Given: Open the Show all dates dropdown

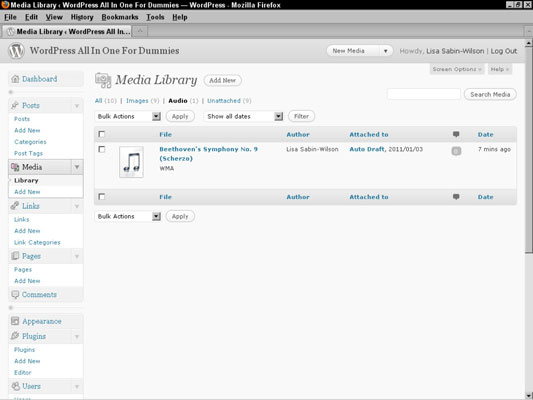Looking at the screenshot, I should (243, 116).
